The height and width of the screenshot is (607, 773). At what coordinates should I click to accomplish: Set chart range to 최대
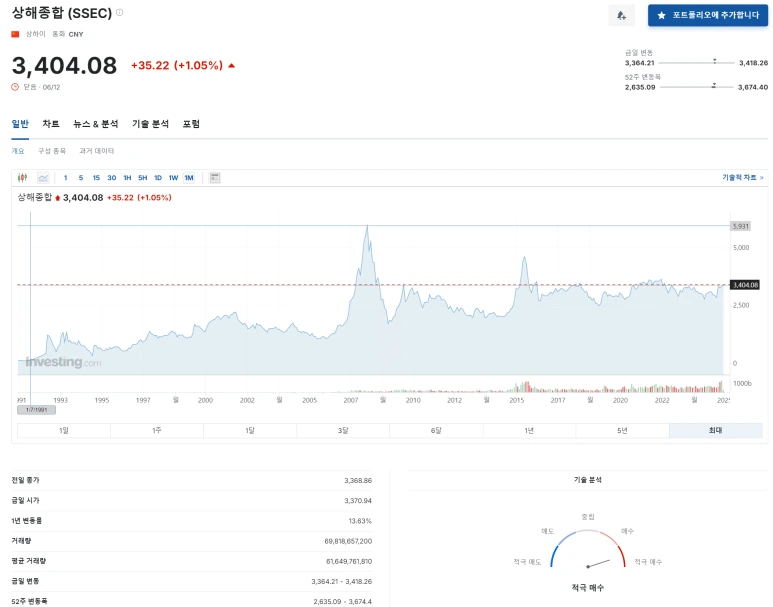pyautogui.click(x=716, y=430)
